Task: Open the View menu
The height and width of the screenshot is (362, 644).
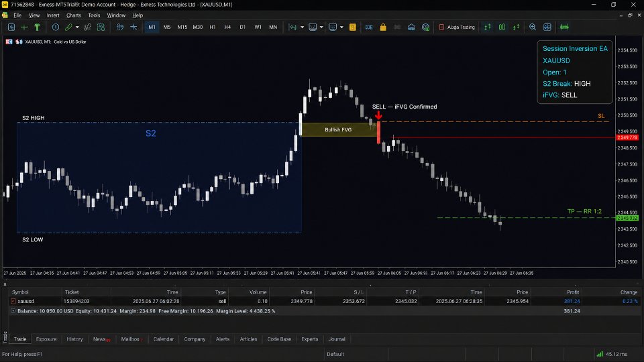Action: (x=34, y=15)
